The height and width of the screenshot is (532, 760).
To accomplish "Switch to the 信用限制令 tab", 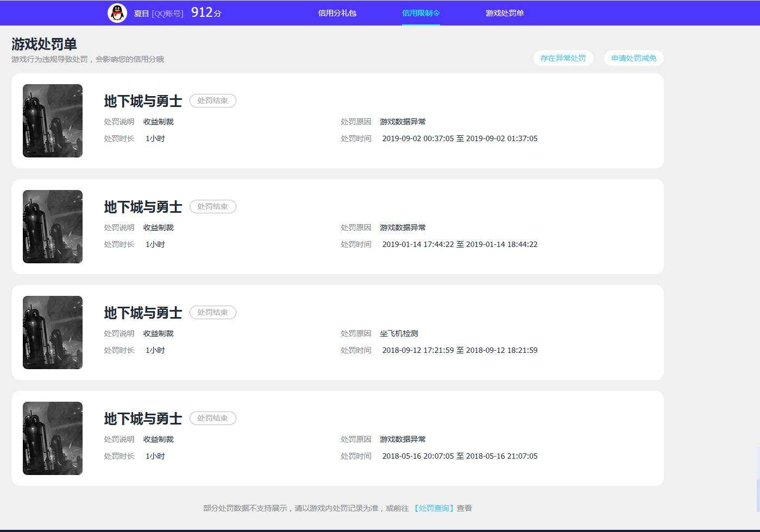I will (x=421, y=13).
